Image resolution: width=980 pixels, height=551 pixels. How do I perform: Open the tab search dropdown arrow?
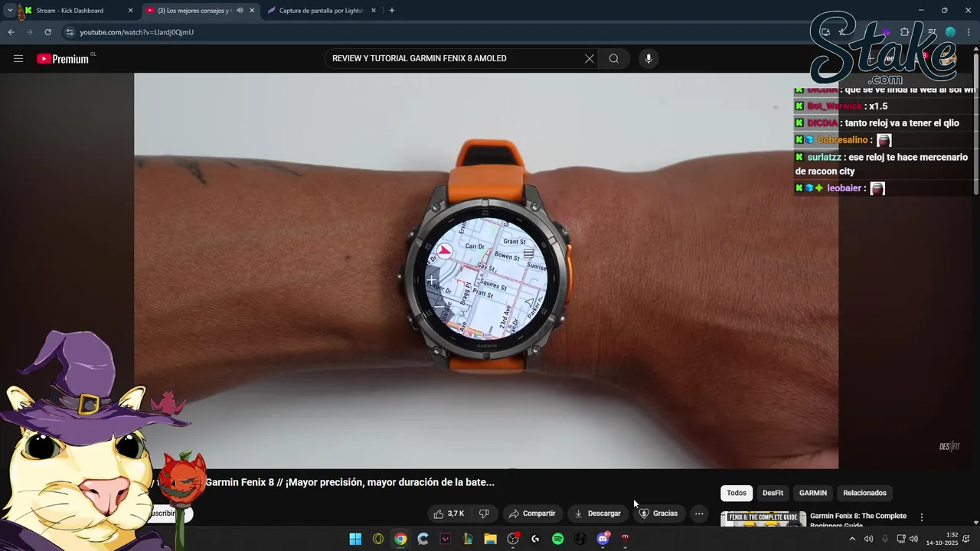10,11
